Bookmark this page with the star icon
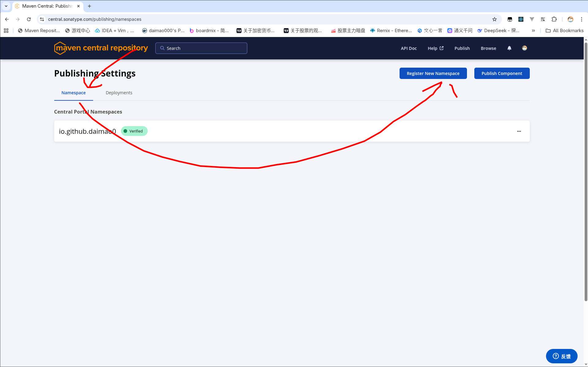This screenshot has width=588, height=367. pyautogui.click(x=495, y=19)
